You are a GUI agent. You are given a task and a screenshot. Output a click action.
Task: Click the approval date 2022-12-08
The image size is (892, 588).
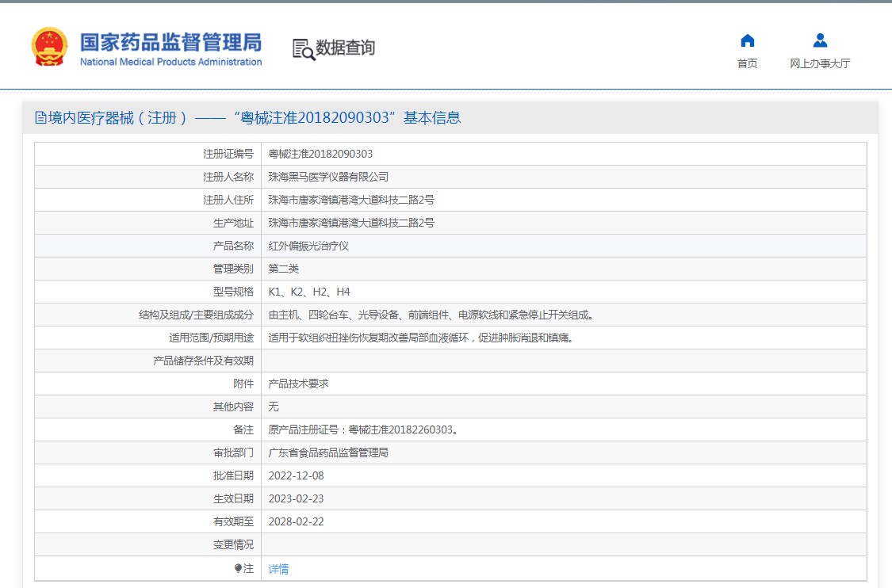[x=296, y=475]
